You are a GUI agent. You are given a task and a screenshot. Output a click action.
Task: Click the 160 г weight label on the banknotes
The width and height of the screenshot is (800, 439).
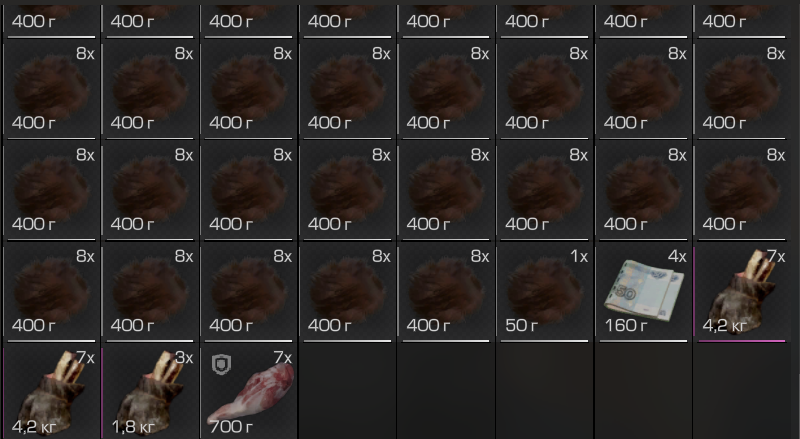(626, 325)
